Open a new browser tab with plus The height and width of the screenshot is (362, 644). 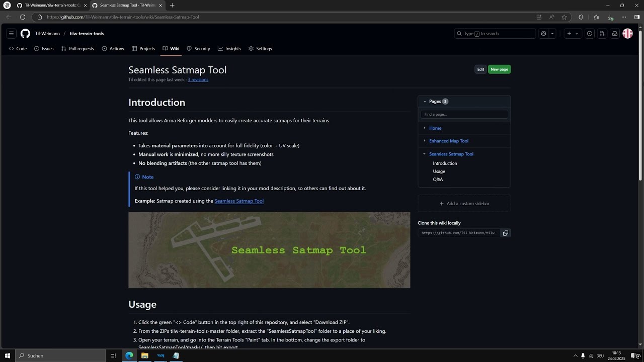pyautogui.click(x=172, y=5)
